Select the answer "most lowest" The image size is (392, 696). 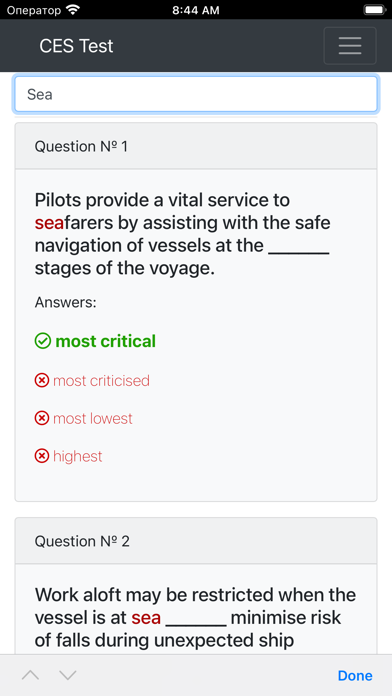(93, 418)
